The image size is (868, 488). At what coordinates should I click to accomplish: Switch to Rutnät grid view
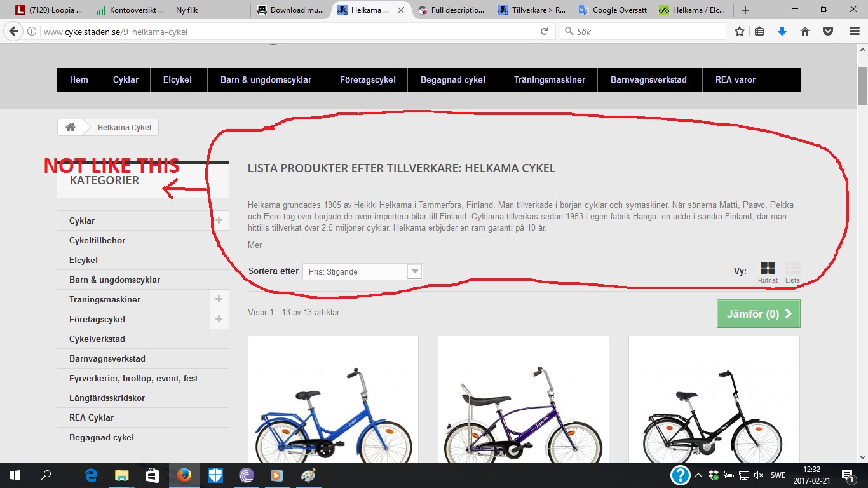(768, 272)
